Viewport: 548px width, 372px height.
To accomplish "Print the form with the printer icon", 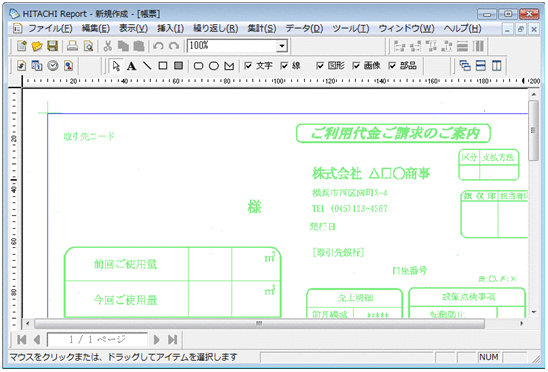I will 72,46.
